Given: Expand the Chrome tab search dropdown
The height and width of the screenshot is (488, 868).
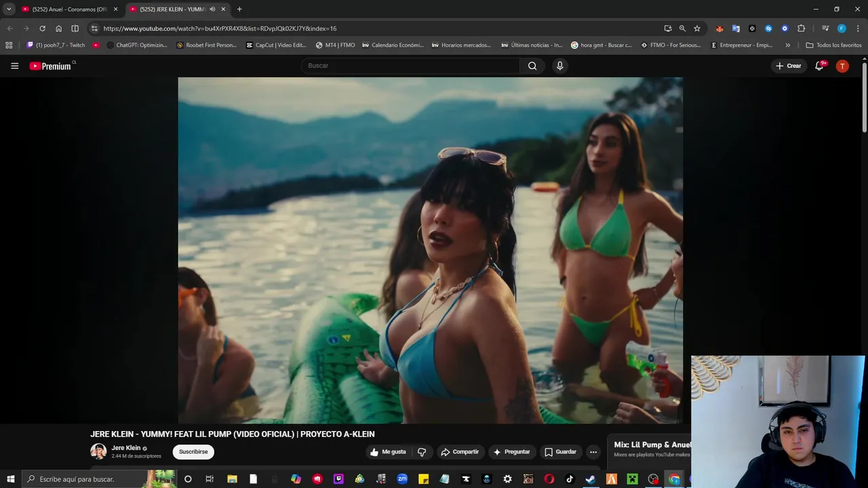Looking at the screenshot, I should point(9,9).
